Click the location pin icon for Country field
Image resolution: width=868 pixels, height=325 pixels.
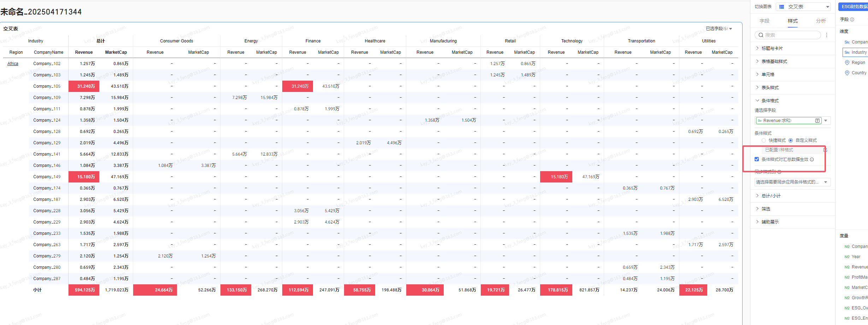(x=847, y=73)
